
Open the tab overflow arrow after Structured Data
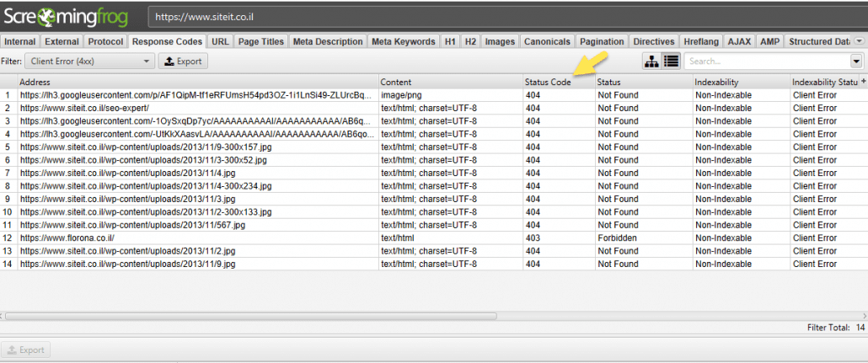[859, 41]
